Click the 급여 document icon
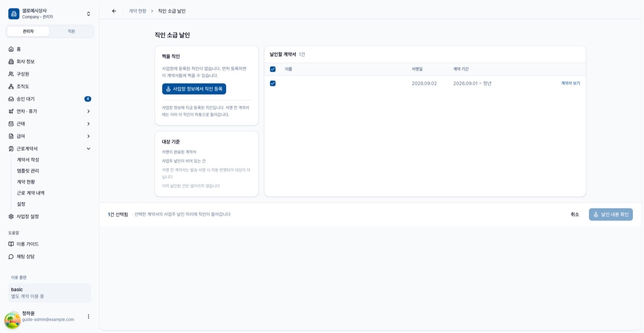The width and height of the screenshot is (644, 333). [11, 136]
